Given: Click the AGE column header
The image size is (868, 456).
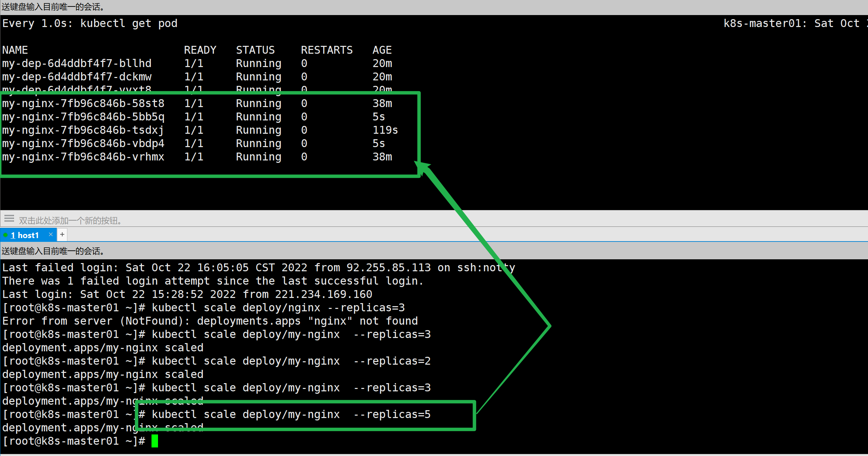Looking at the screenshot, I should (382, 50).
